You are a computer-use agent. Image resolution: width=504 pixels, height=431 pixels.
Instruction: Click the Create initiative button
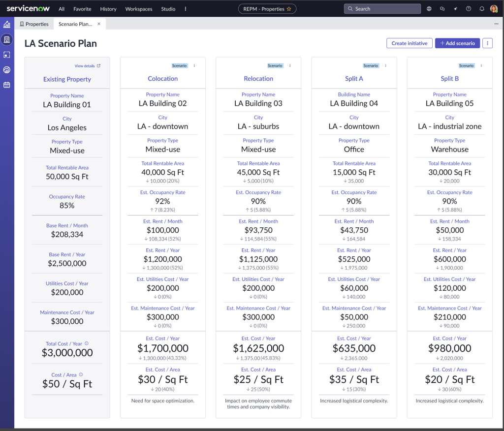(x=409, y=43)
